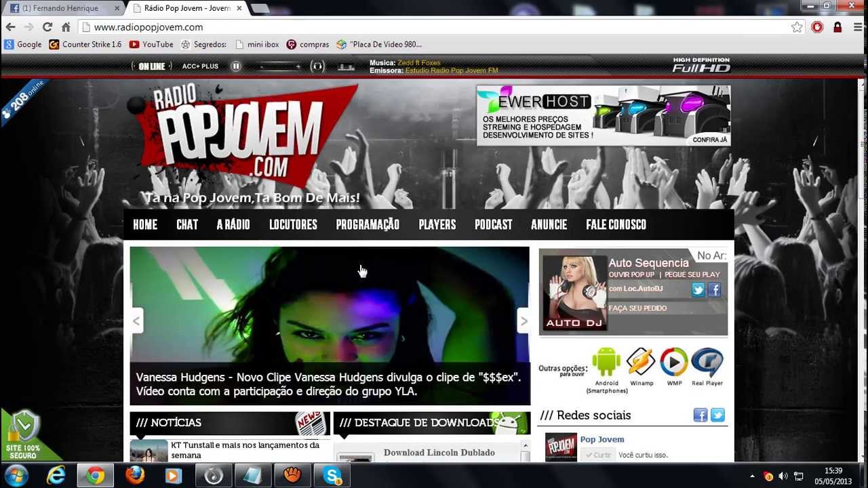Show the next slide in the slideshow
This screenshot has width=868, height=488.
pyautogui.click(x=524, y=321)
